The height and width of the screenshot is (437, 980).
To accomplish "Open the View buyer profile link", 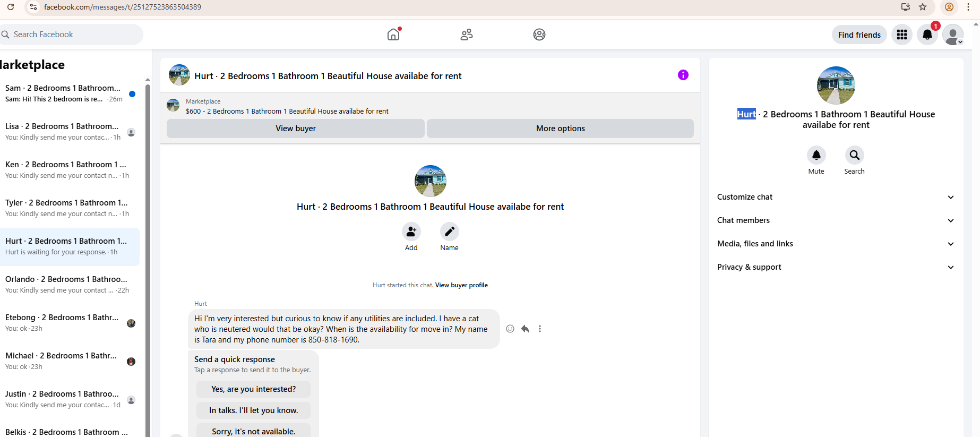I will pos(461,285).
